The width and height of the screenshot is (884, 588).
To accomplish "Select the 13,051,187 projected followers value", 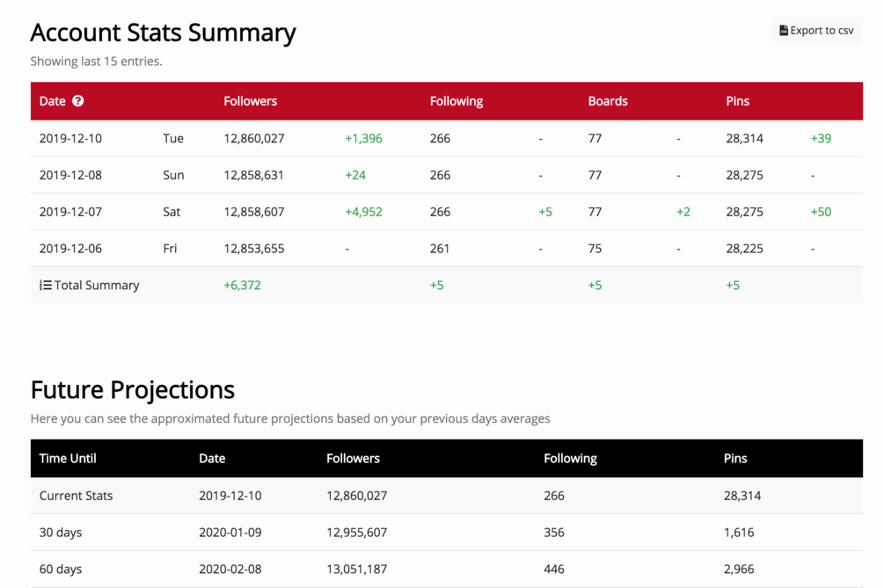I will coord(356,570).
